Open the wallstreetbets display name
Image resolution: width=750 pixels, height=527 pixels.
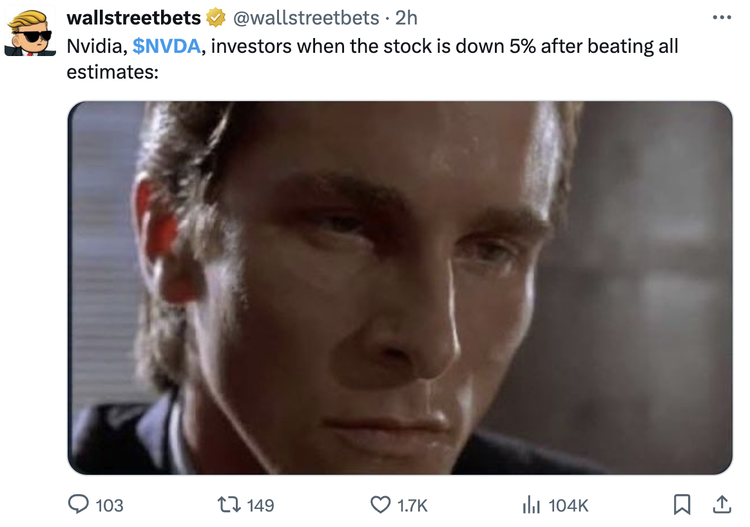134,18
